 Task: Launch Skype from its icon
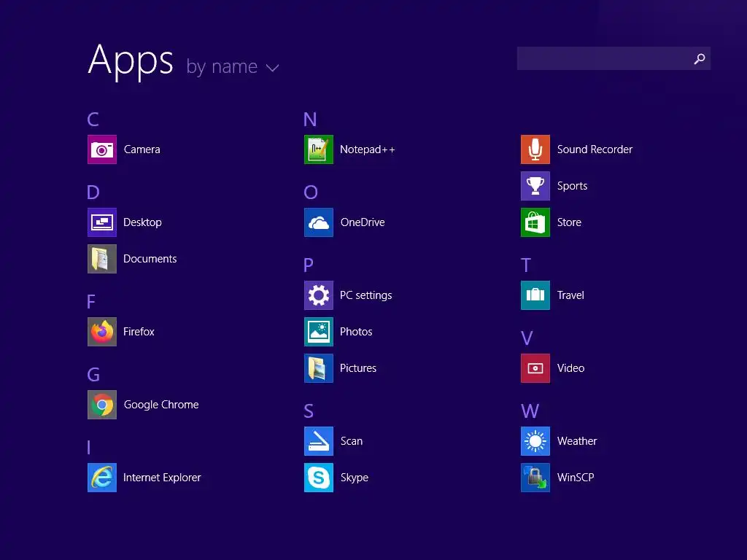[x=319, y=478]
